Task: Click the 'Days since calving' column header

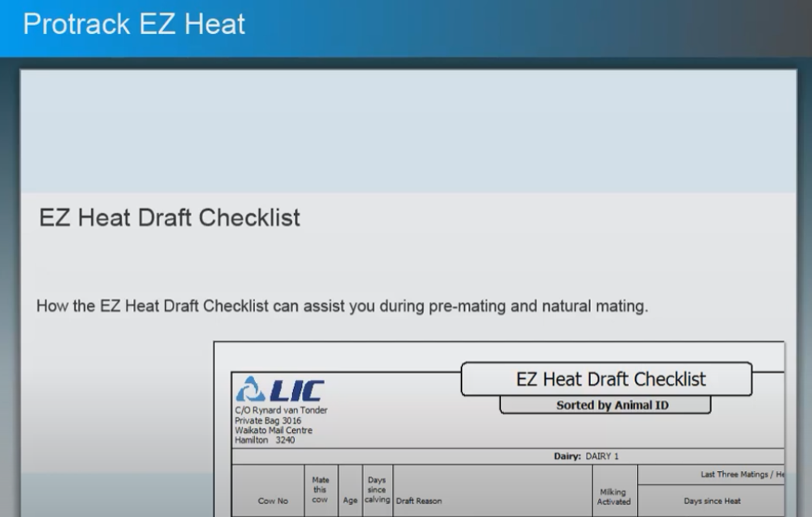Action: 377,490
